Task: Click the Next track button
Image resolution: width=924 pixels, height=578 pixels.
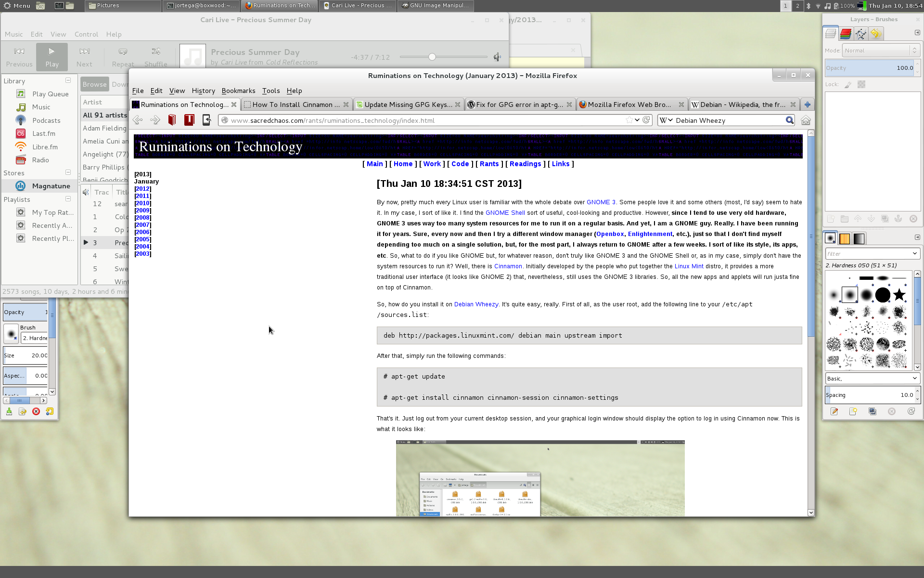Action: pyautogui.click(x=84, y=57)
